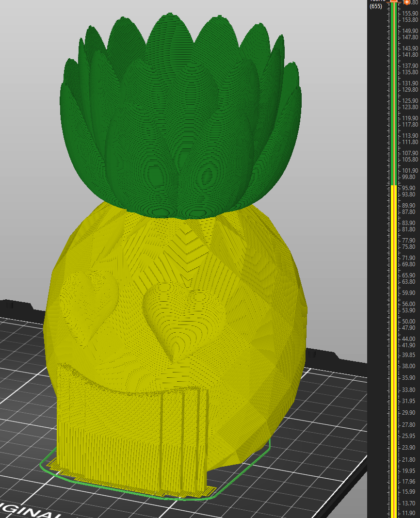
Task: Click the green leaf crown of pineapple
Action: (x=180, y=115)
